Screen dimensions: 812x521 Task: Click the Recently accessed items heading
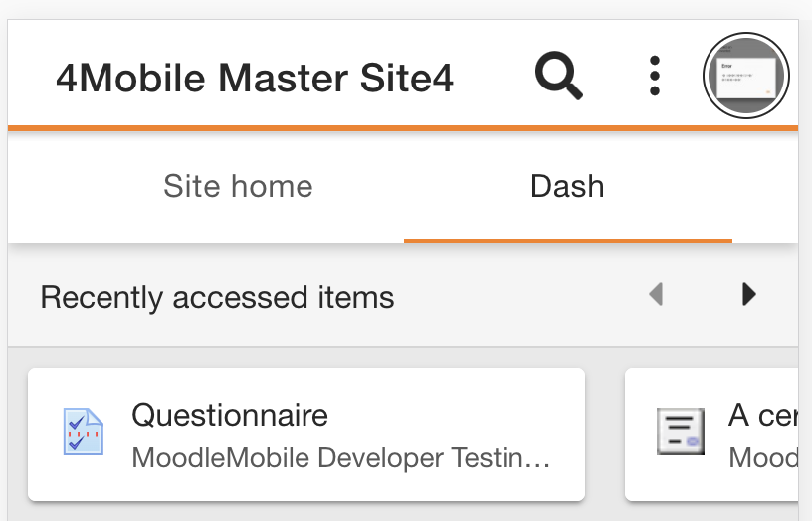[218, 297]
